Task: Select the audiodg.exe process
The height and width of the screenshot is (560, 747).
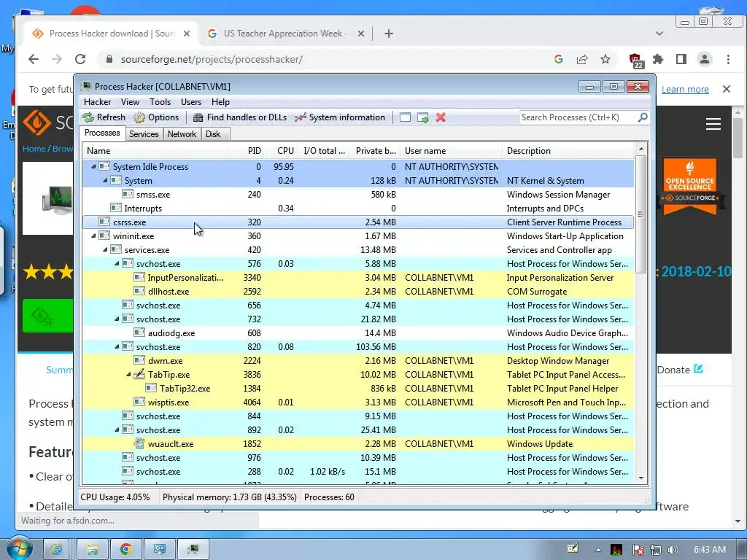Action: point(358,332)
